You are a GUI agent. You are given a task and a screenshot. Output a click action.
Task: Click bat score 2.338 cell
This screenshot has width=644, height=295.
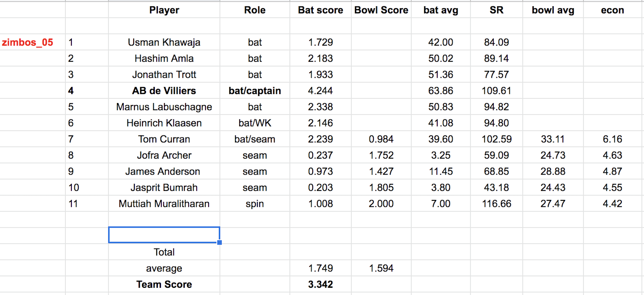pos(320,107)
